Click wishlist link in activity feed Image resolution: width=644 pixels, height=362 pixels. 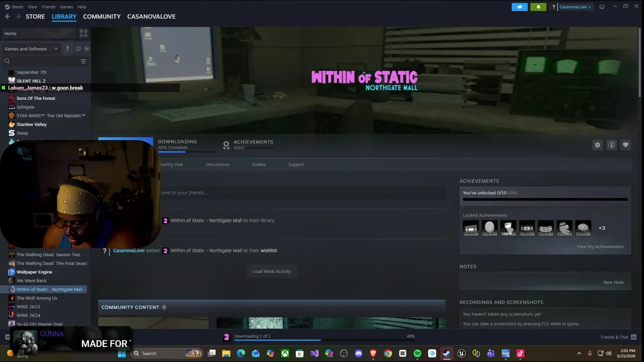269,250
